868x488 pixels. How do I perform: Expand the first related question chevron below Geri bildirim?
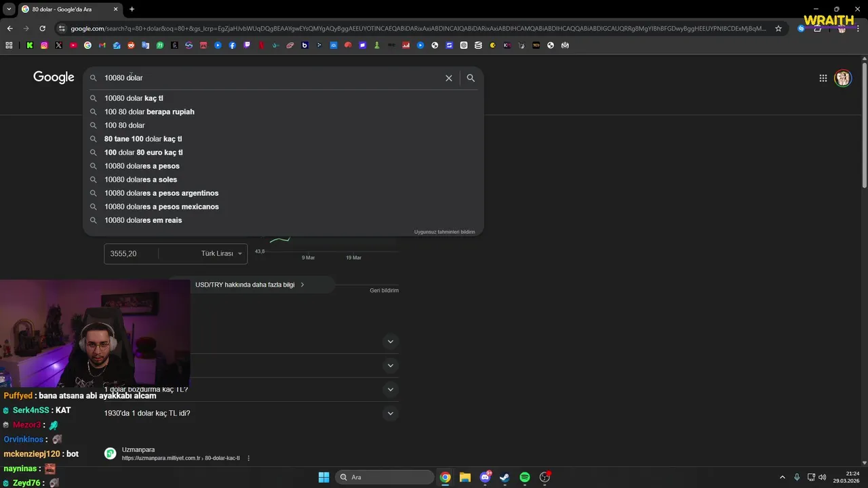click(390, 342)
